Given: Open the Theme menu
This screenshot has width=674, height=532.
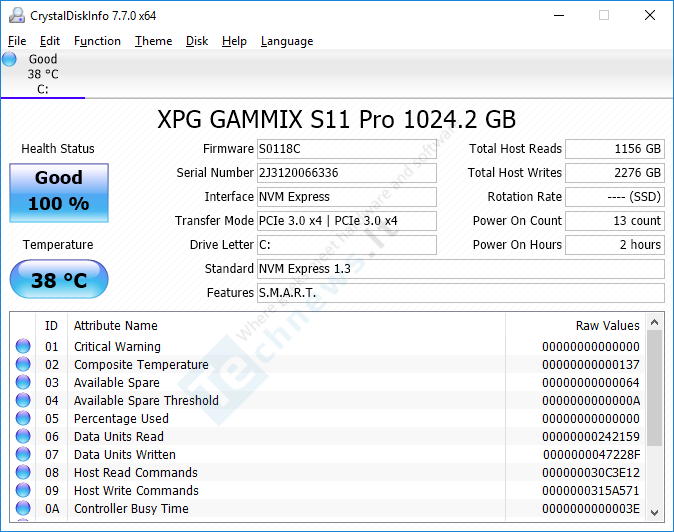Looking at the screenshot, I should [153, 41].
